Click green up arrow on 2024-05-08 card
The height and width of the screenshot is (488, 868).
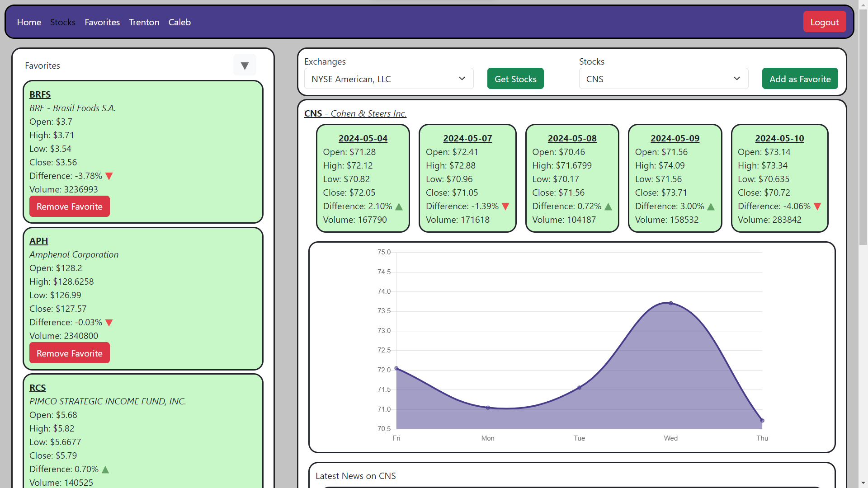[608, 206]
